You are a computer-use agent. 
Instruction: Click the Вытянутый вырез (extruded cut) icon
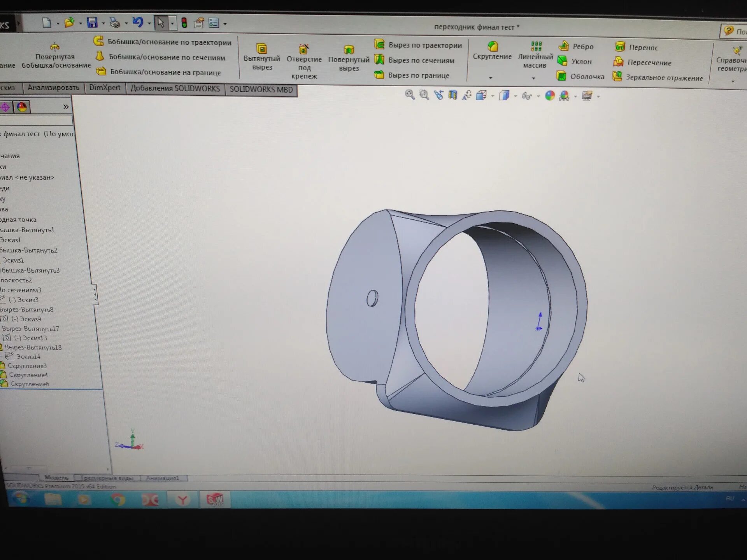click(x=261, y=49)
